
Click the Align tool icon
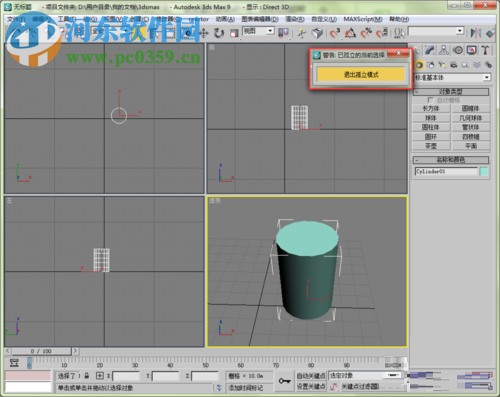(x=491, y=33)
